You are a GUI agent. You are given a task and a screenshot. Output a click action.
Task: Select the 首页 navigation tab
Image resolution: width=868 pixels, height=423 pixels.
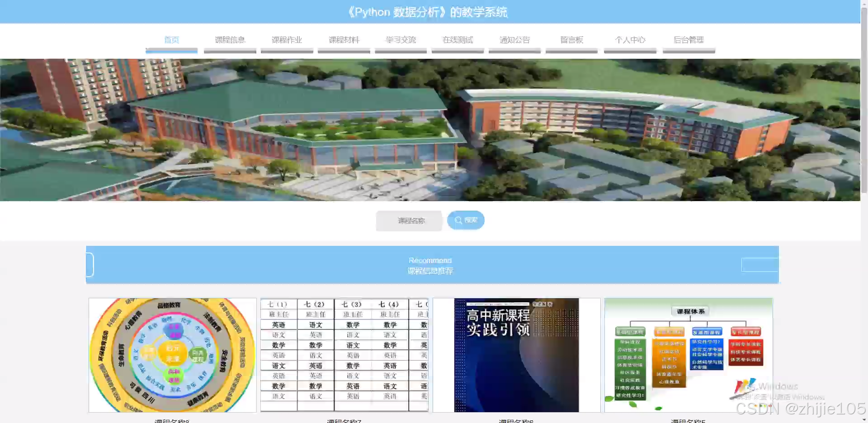click(171, 40)
